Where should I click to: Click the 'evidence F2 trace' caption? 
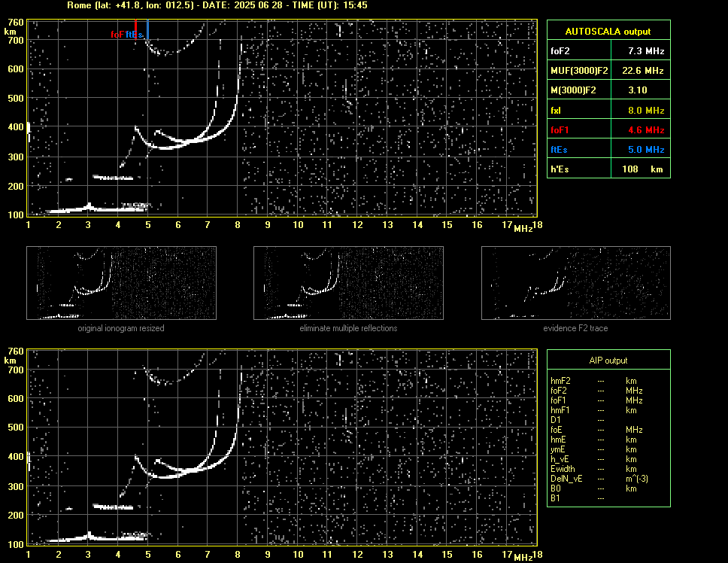[x=576, y=328]
